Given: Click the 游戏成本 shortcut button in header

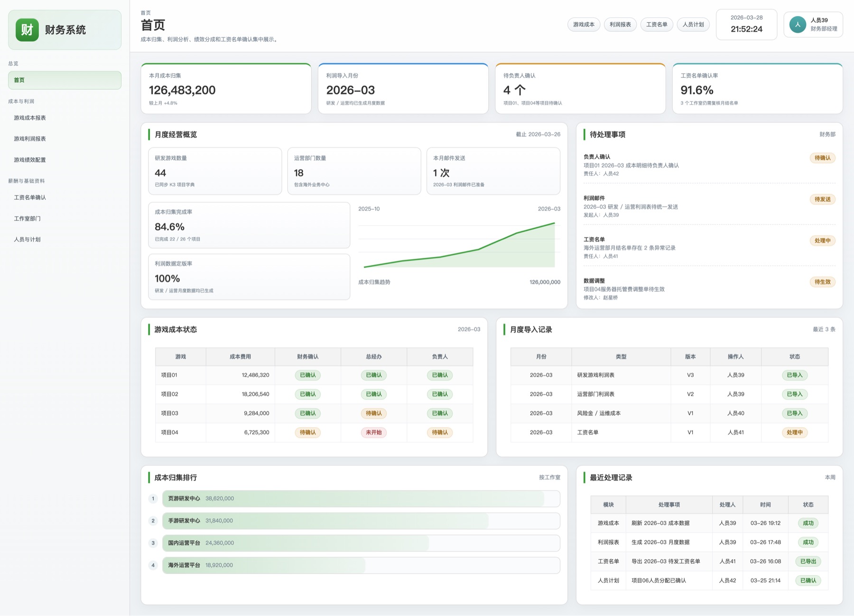Looking at the screenshot, I should pos(584,25).
